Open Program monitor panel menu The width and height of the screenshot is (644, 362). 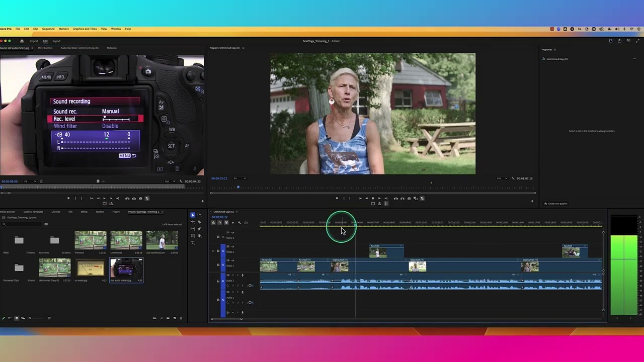(243, 48)
